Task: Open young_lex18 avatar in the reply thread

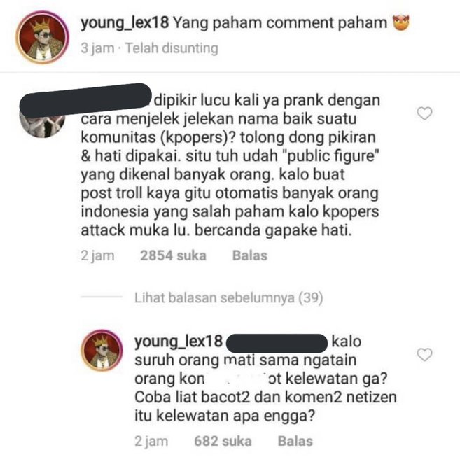Action: (102, 351)
